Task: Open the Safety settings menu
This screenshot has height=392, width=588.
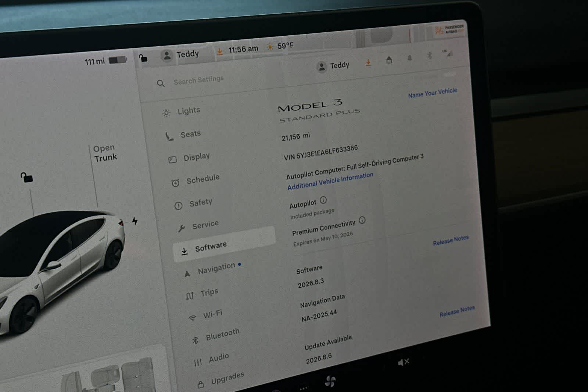Action: [x=194, y=203]
